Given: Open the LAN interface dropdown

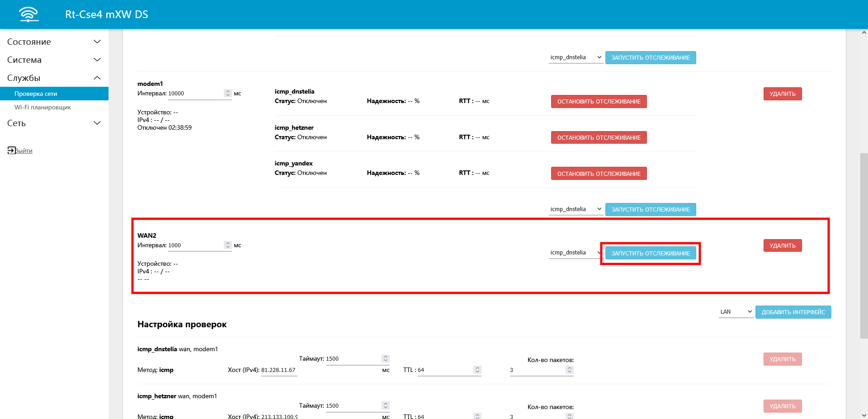Looking at the screenshot, I should tap(736, 312).
